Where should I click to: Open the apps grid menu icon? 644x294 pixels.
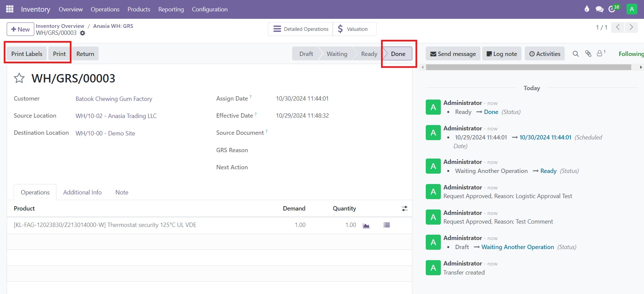tap(10, 9)
